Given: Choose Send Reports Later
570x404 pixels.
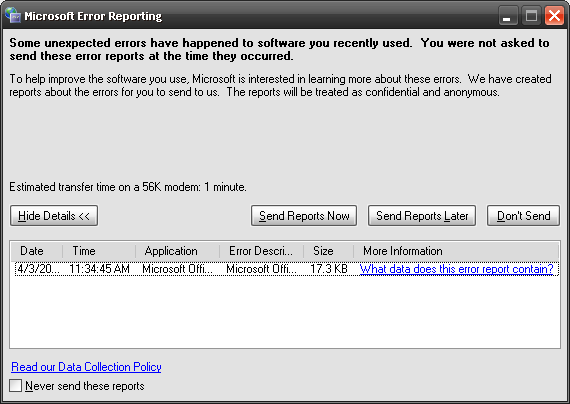Looking at the screenshot, I should (422, 216).
